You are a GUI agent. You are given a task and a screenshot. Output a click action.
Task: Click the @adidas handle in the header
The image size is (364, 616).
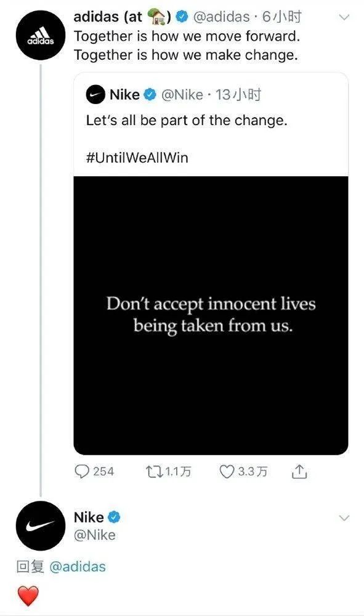pos(222,17)
